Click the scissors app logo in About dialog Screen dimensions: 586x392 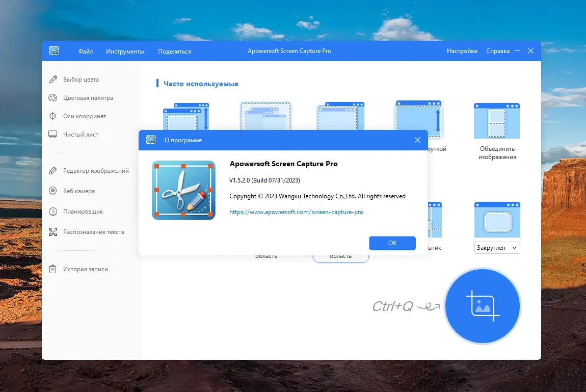[x=183, y=190]
